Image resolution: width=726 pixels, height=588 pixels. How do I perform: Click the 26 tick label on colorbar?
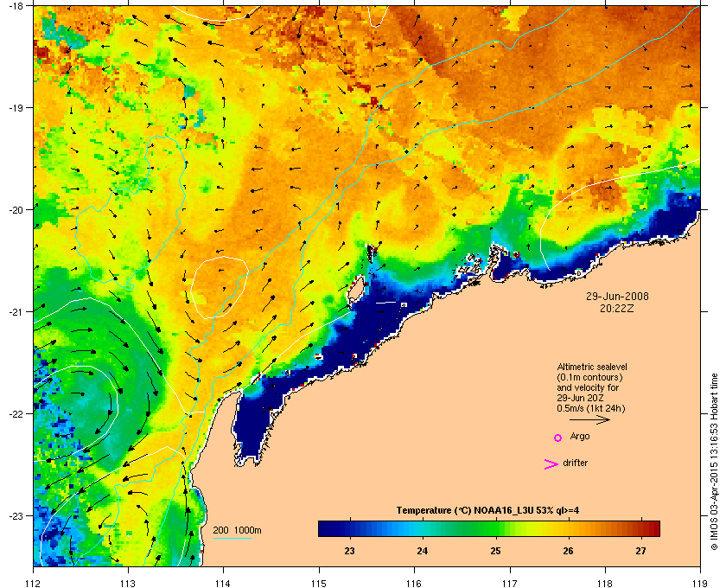(568, 551)
